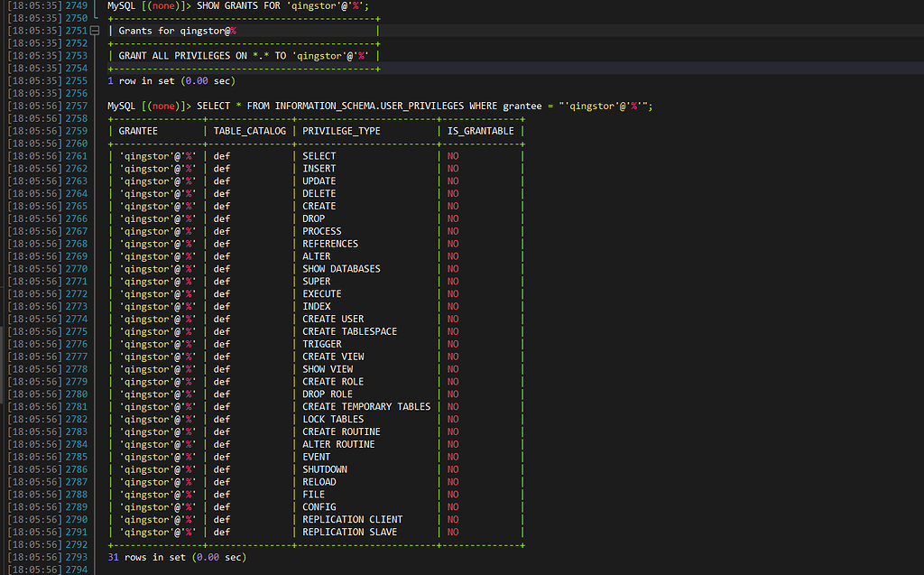Click the GRANT ALL PRIVILEGES result line
924x575 pixels.
coord(244,56)
